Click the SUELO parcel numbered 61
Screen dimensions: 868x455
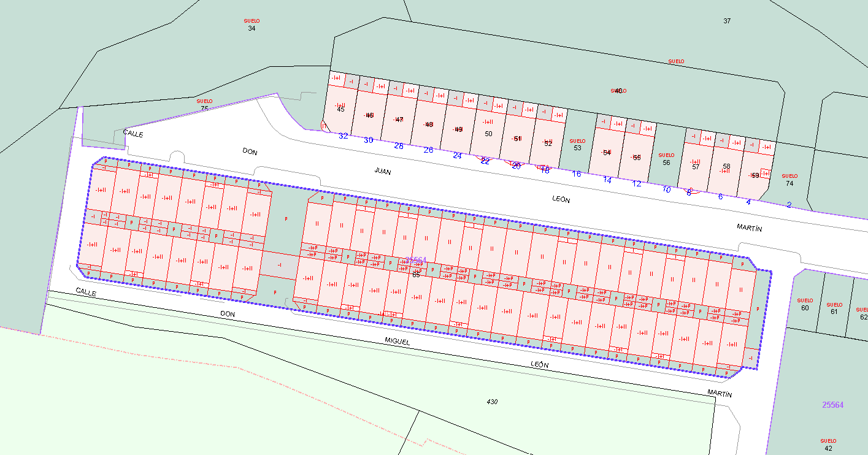coord(834,312)
